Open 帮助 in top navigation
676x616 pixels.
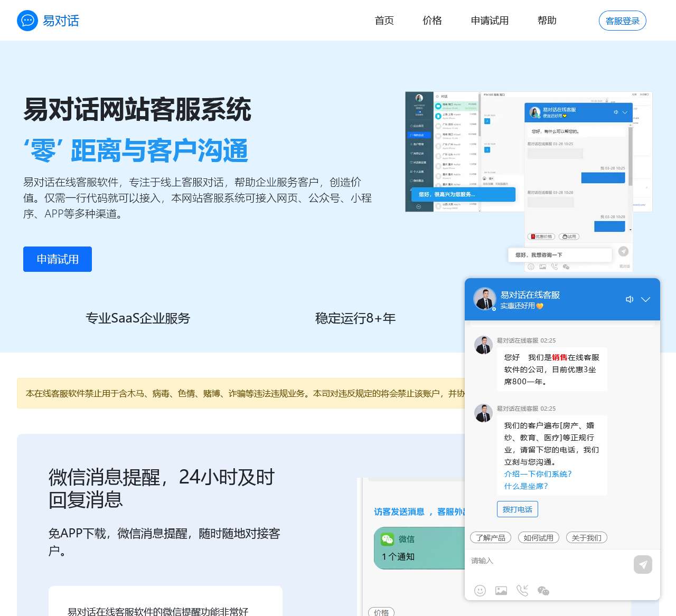coord(547,21)
